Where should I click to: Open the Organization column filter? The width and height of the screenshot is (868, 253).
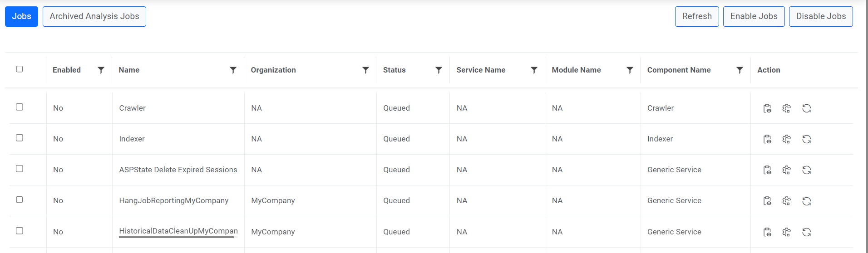[x=365, y=70]
